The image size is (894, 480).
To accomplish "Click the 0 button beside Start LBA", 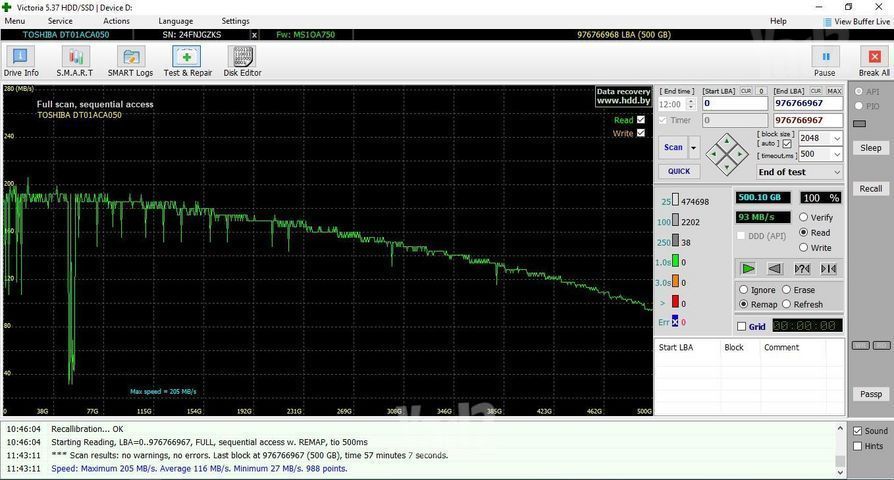I will [761, 91].
